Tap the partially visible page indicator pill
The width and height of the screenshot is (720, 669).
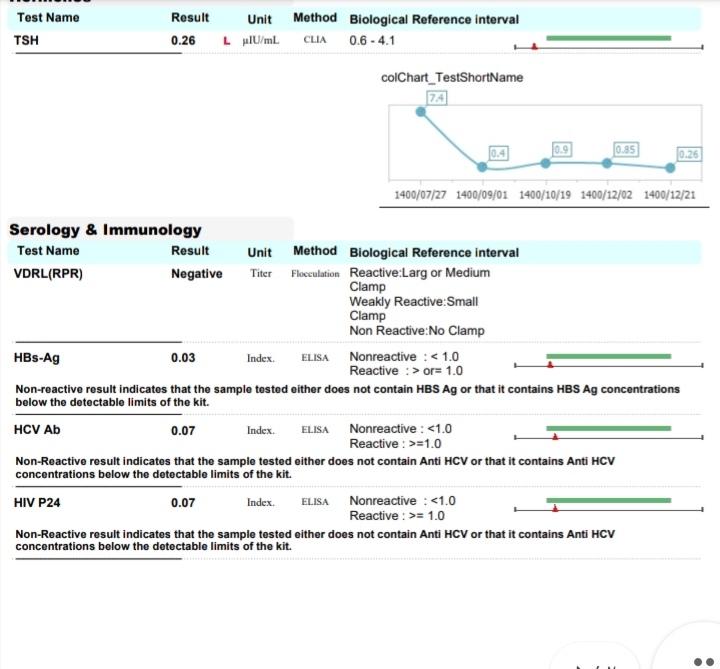tap(595, 657)
